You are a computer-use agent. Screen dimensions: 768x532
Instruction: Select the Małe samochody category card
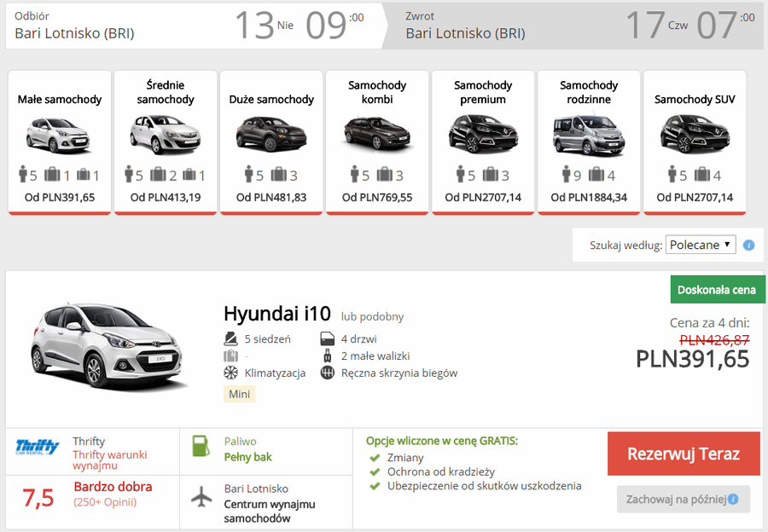(x=60, y=142)
